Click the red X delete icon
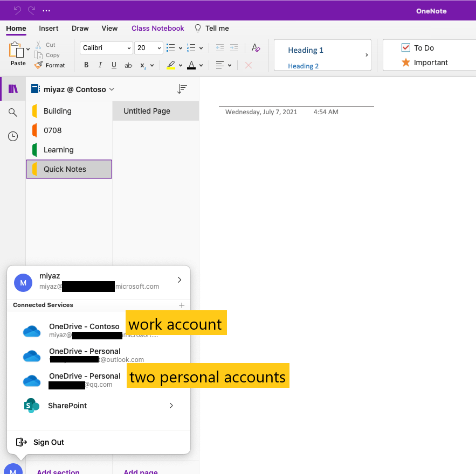The width and height of the screenshot is (476, 474). (249, 65)
